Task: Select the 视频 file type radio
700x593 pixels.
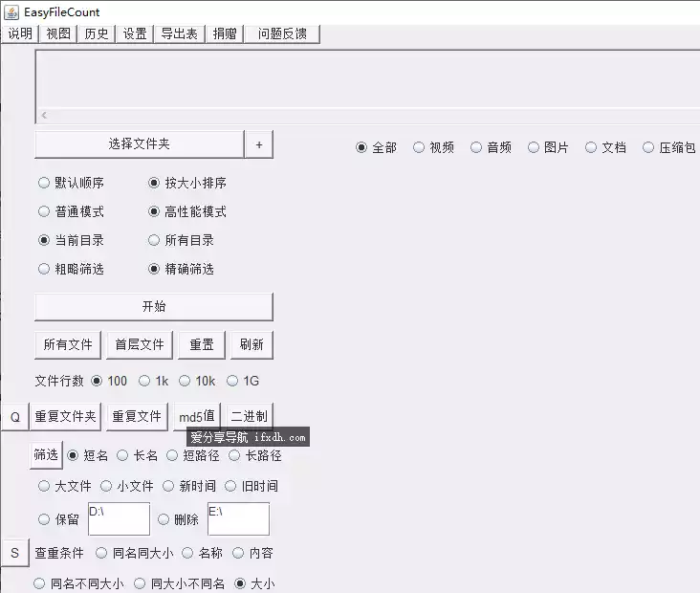Action: pos(433,147)
